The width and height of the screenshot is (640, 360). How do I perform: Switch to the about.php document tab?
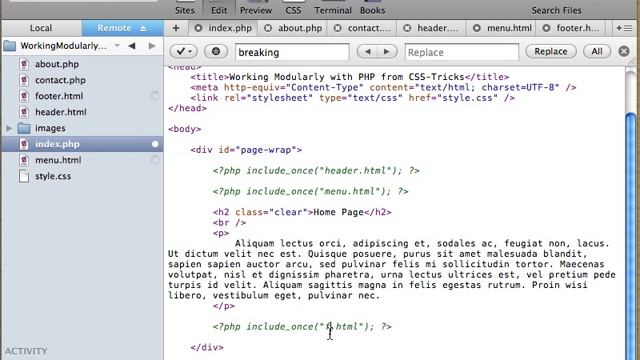click(300, 28)
